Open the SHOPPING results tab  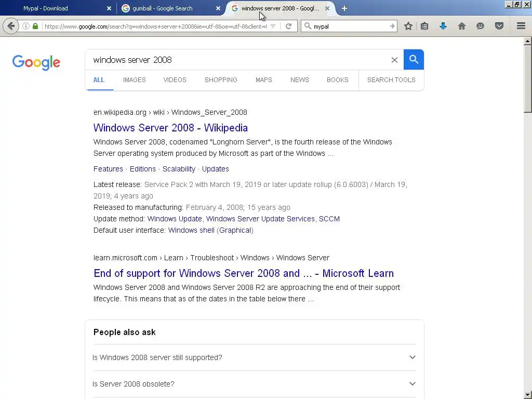(221, 80)
